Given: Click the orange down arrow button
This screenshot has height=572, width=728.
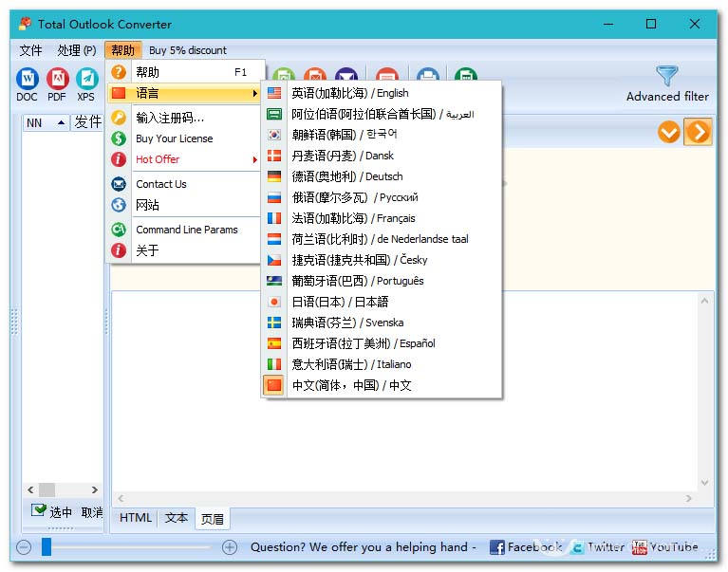Looking at the screenshot, I should coord(668,132).
